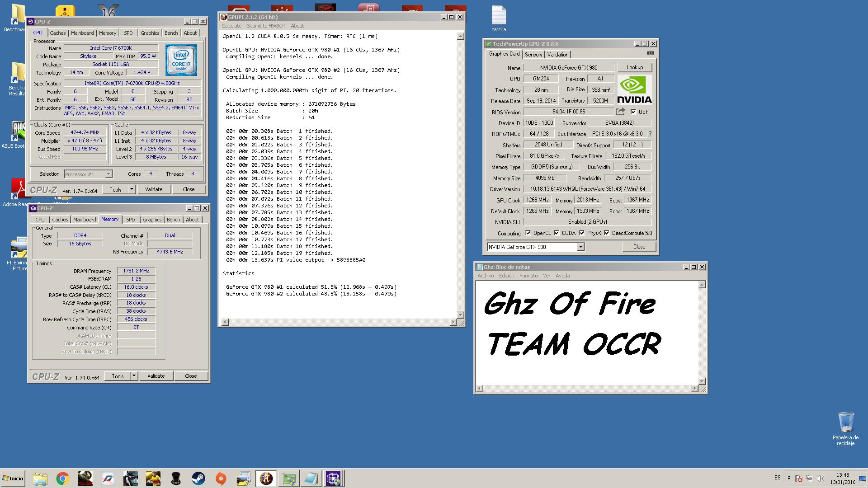868x488 pixels.
Task: Launch Google Chrome from the taskbar
Action: coord(63,479)
